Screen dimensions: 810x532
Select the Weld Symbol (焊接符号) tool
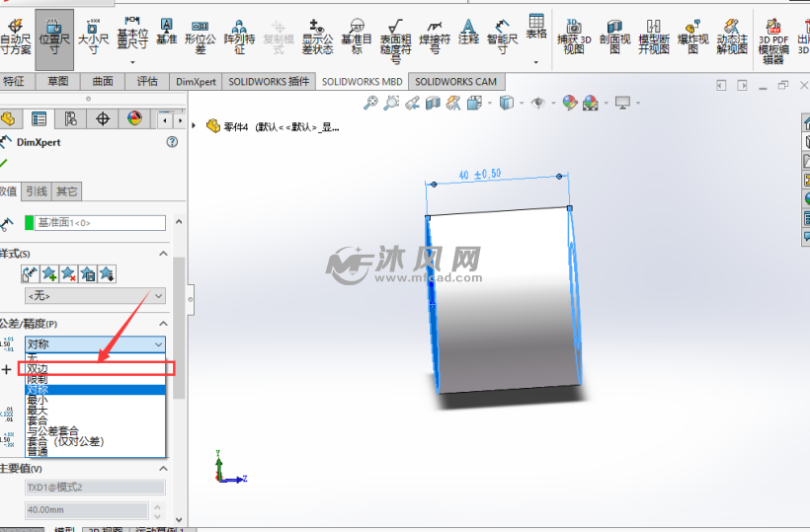tap(435, 38)
